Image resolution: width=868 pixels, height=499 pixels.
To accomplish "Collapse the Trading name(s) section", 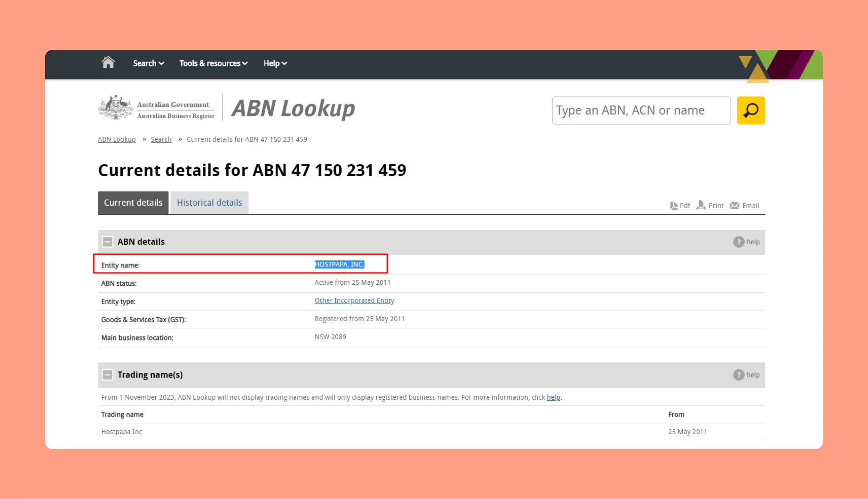I will pyautogui.click(x=107, y=375).
